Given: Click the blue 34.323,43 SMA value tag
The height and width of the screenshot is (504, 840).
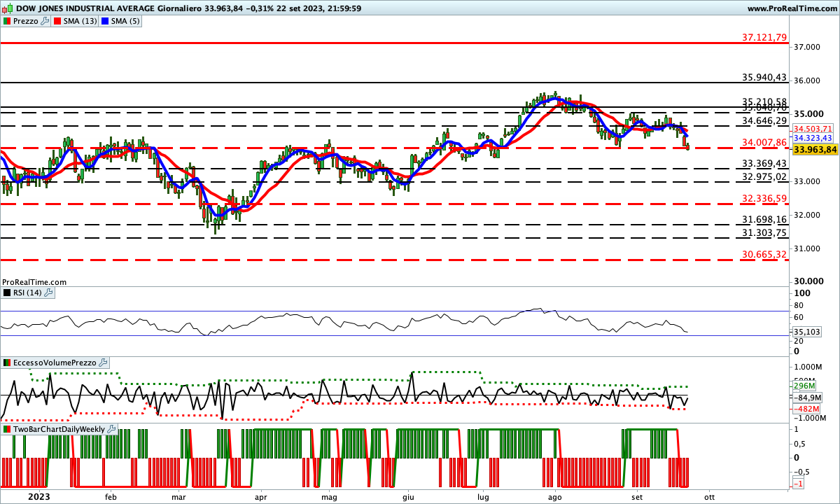Looking at the screenshot, I should pos(813,139).
